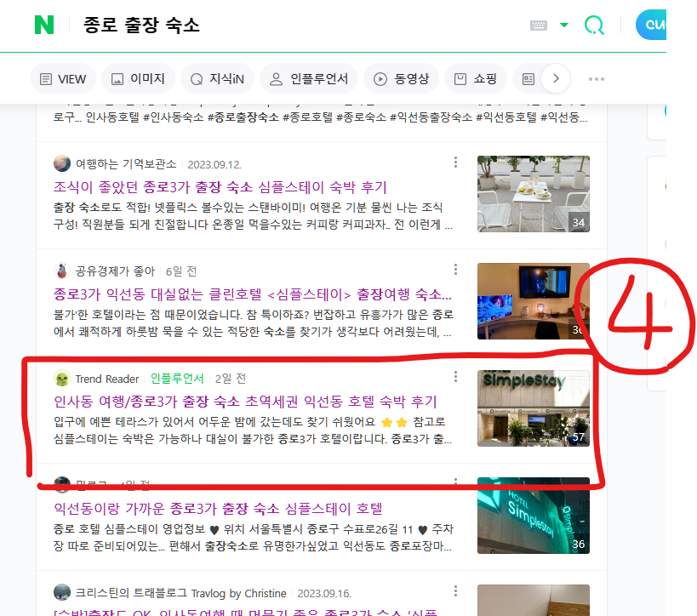Switch to the VIEW tab
Screen dimensions: 697x616
[63, 79]
